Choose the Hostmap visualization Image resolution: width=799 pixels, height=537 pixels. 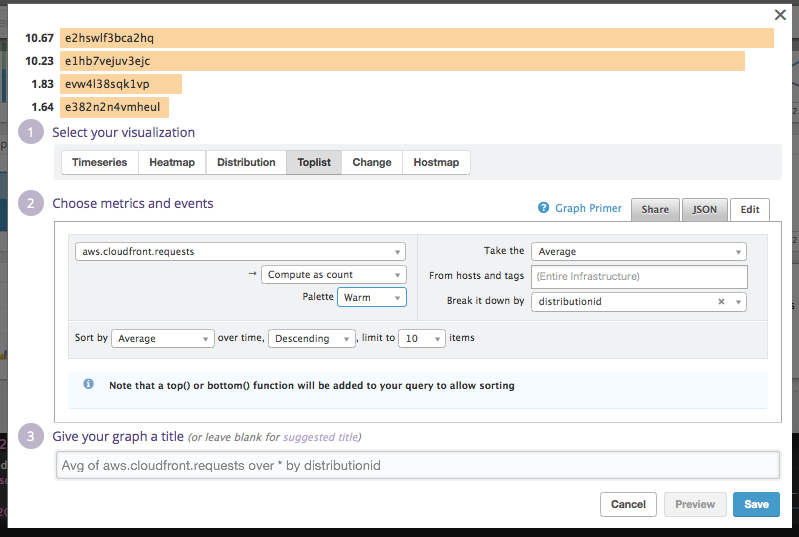click(x=436, y=162)
